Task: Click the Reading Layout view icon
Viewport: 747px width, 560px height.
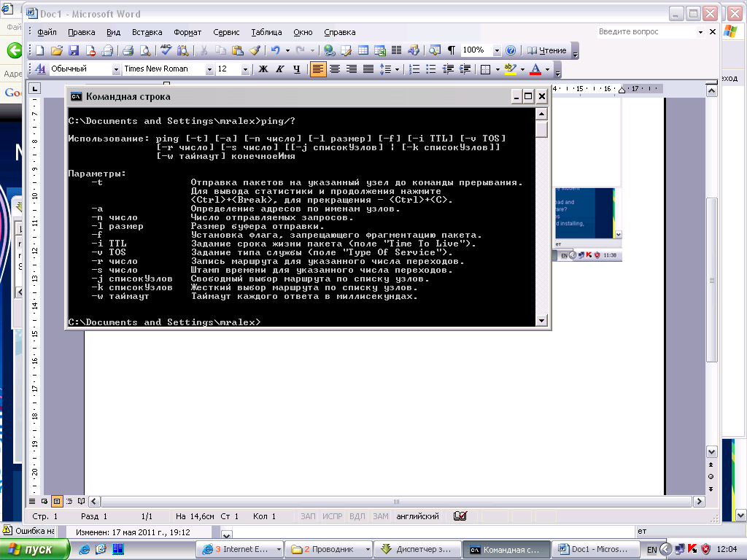Action: coord(82,501)
